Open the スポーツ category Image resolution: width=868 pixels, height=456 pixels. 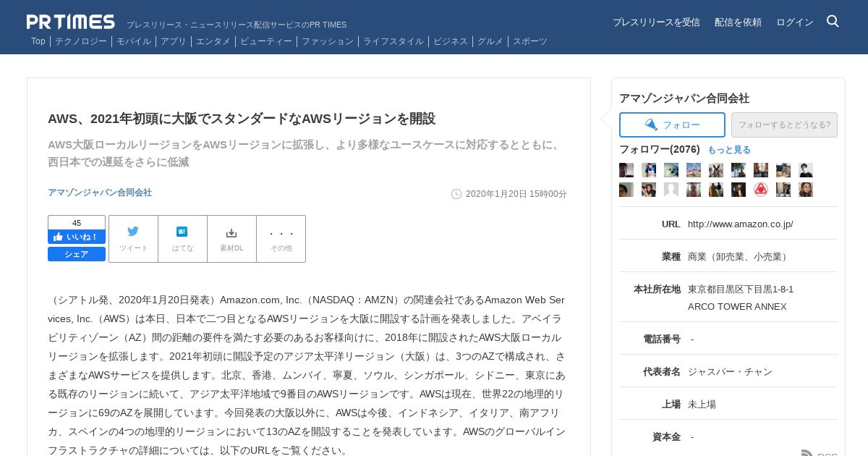[530, 41]
